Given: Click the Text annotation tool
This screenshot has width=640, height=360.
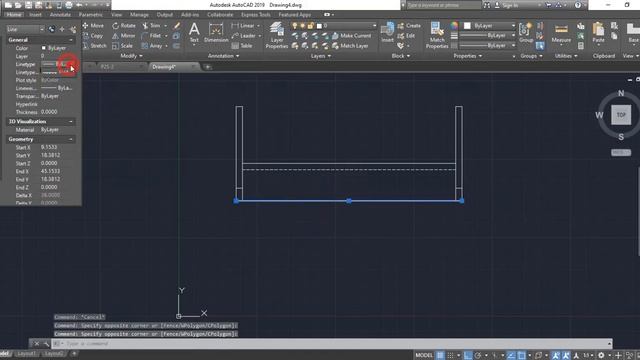Looking at the screenshot, I should click(x=194, y=32).
